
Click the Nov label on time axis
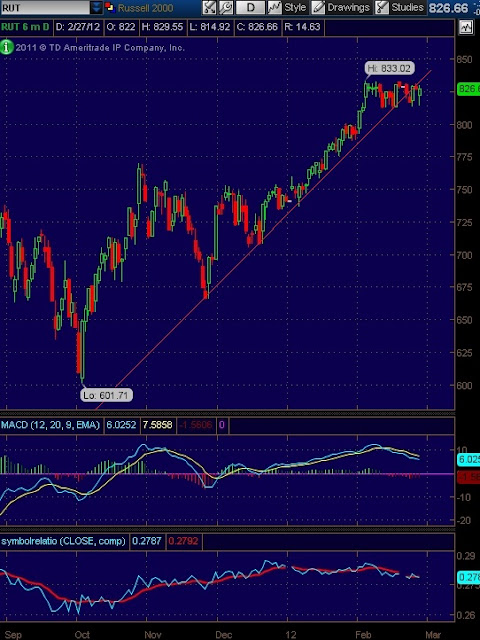153,635
